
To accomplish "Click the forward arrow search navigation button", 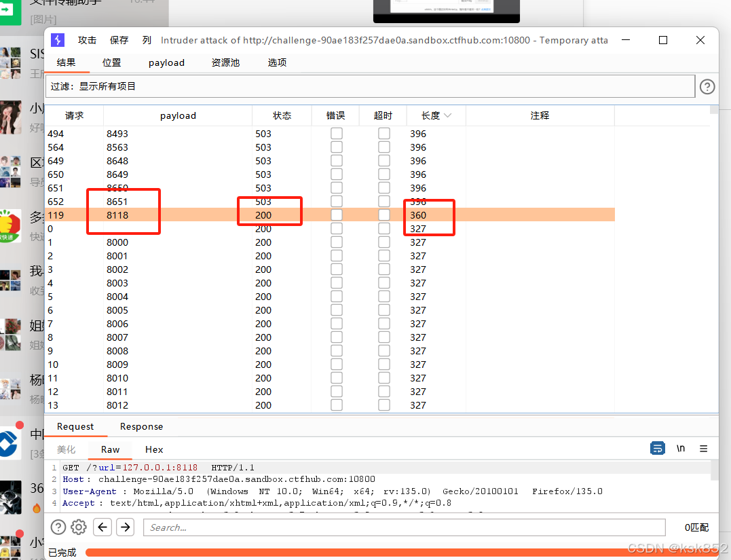I will pyautogui.click(x=125, y=527).
